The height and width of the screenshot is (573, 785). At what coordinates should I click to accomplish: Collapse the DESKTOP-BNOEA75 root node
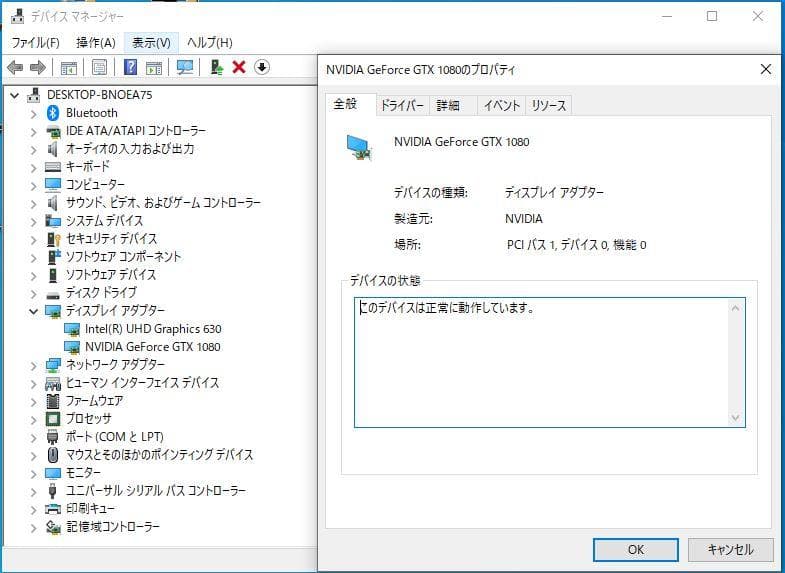click(x=14, y=95)
